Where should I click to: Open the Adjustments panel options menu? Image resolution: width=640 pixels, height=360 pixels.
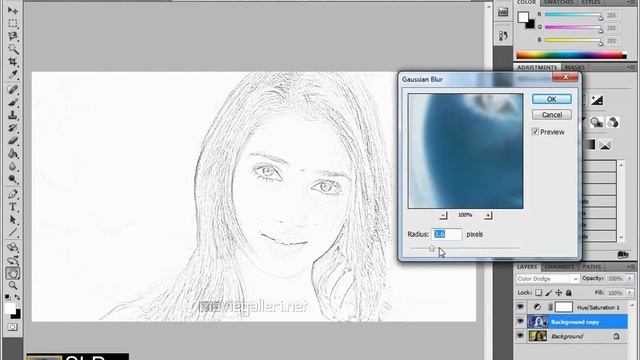point(632,67)
